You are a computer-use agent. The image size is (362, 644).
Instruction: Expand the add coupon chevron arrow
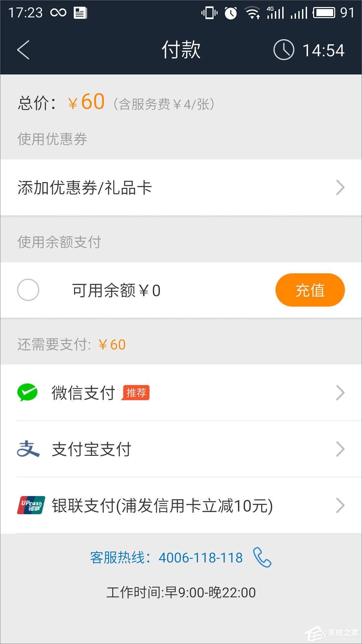(340, 187)
